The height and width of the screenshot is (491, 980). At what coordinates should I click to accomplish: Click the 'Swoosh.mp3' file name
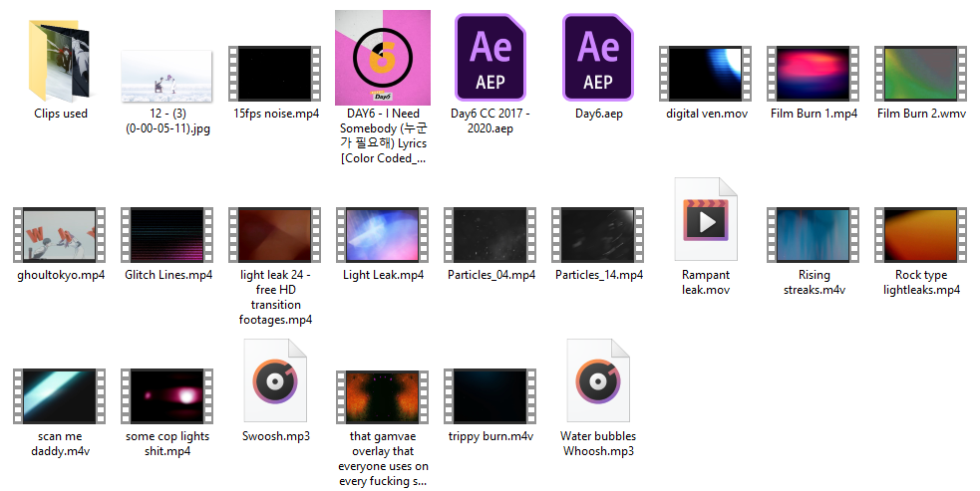coord(276,436)
